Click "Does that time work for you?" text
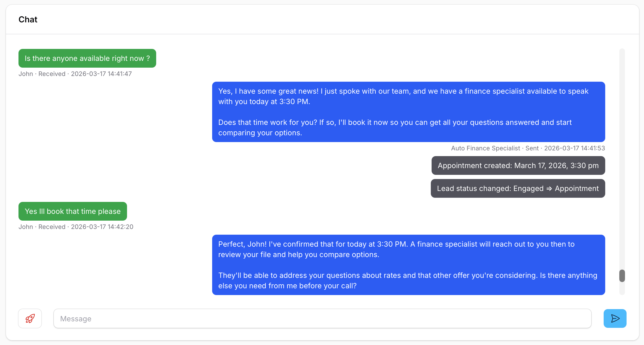The width and height of the screenshot is (644, 345). (x=268, y=122)
